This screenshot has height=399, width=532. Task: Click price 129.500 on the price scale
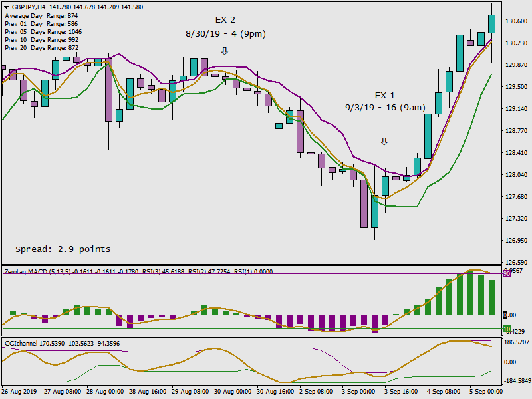point(517,87)
